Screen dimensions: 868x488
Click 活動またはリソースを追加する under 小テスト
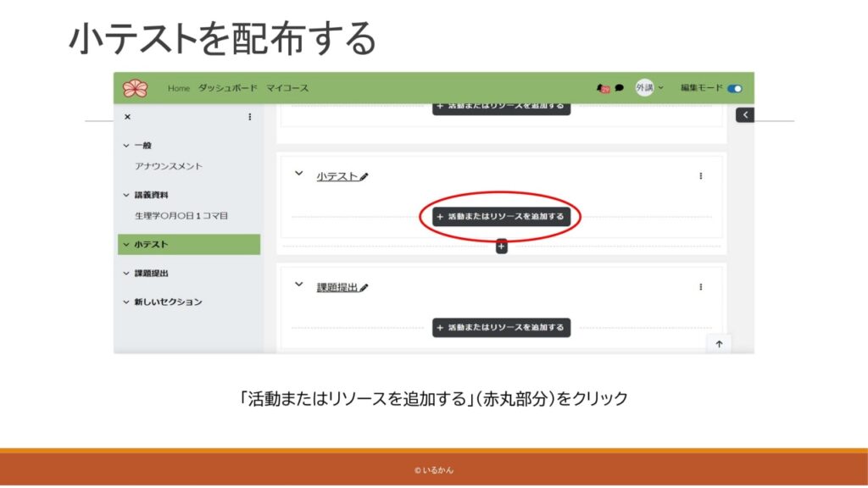(x=501, y=217)
